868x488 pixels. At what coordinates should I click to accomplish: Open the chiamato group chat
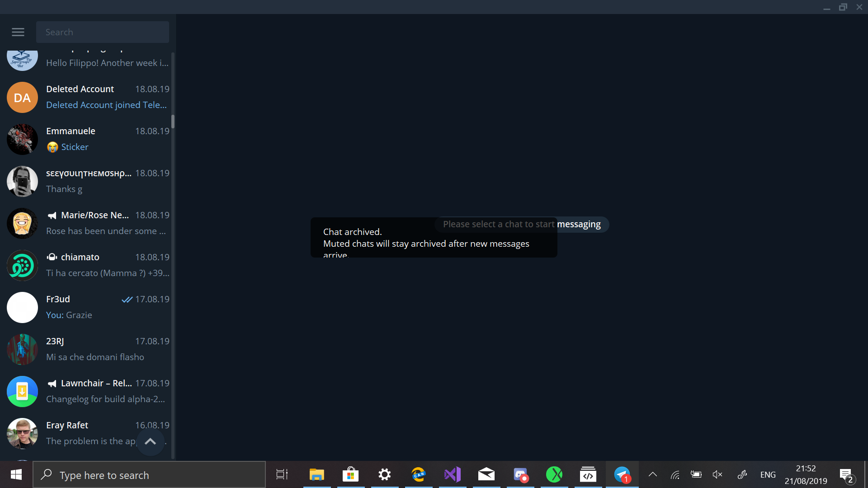[x=86, y=265]
